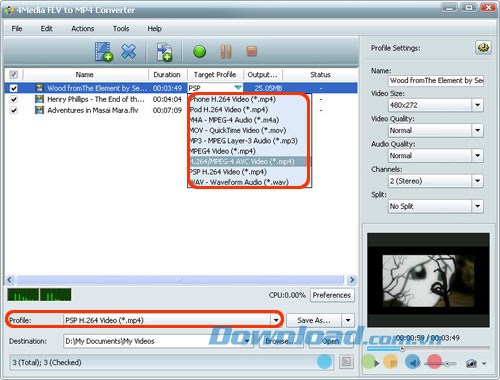This screenshot has height=380, width=500.
Task: Click the Browse... button
Action: pyautogui.click(x=281, y=341)
